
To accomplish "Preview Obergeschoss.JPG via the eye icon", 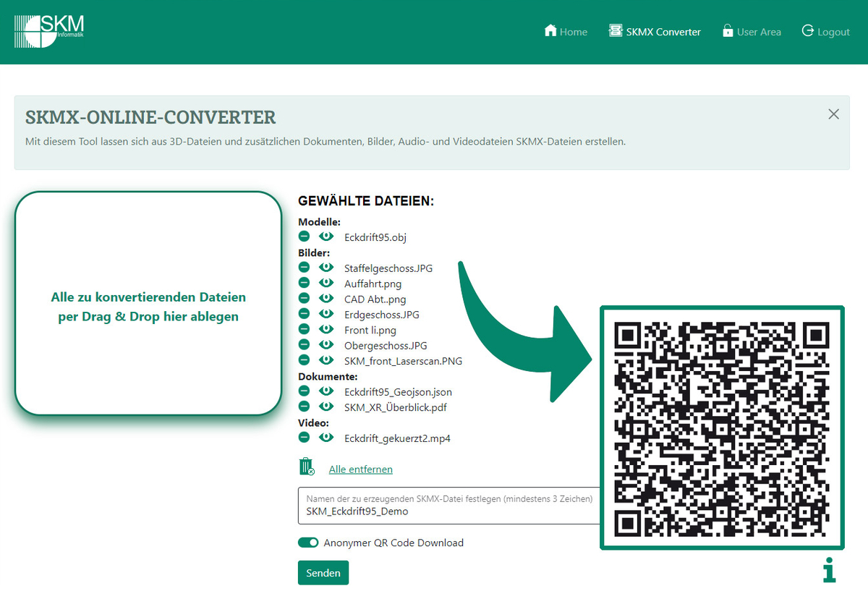I will (x=326, y=345).
